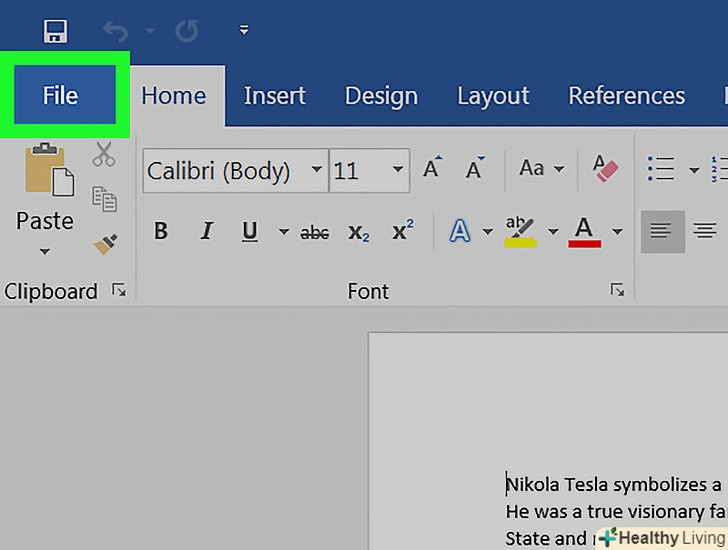Select the Format Painter brush icon

104,243
